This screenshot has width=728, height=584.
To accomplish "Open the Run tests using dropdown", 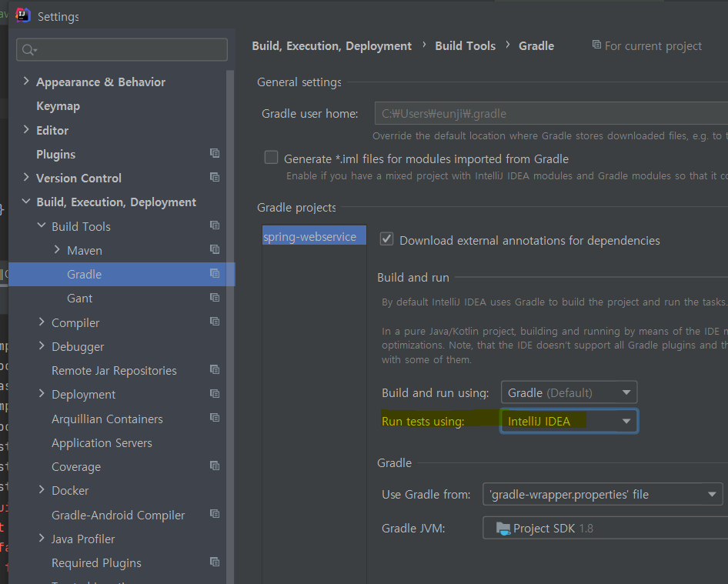I will tap(569, 421).
